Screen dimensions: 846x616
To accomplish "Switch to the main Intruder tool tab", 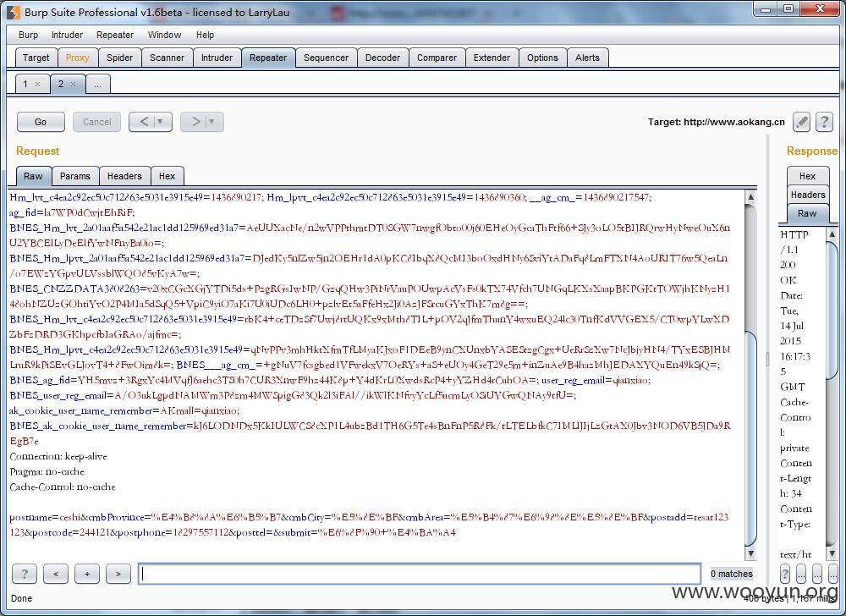I will [x=217, y=58].
